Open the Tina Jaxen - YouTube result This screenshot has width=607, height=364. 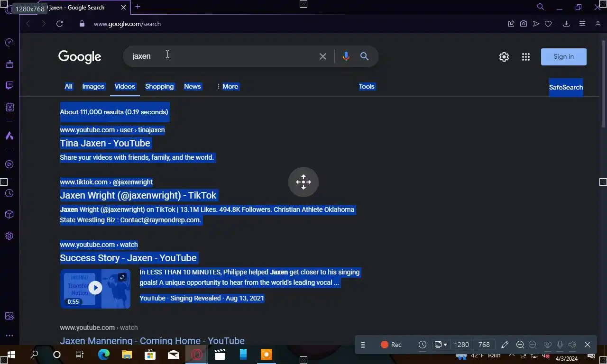(105, 143)
